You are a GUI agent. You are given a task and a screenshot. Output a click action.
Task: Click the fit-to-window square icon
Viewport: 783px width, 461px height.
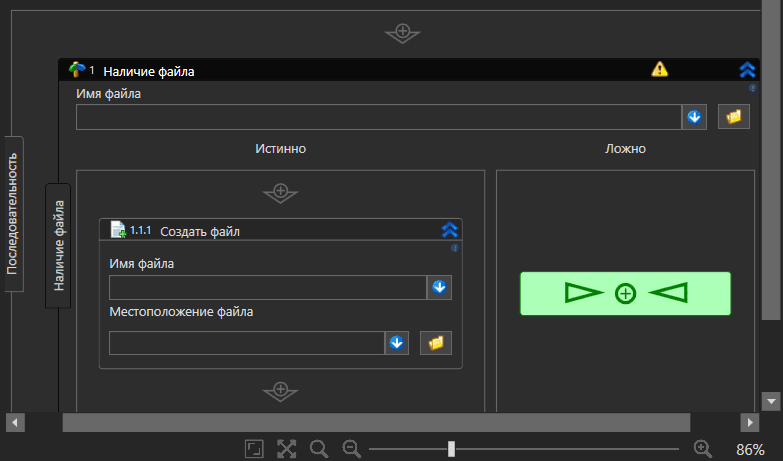(254, 449)
